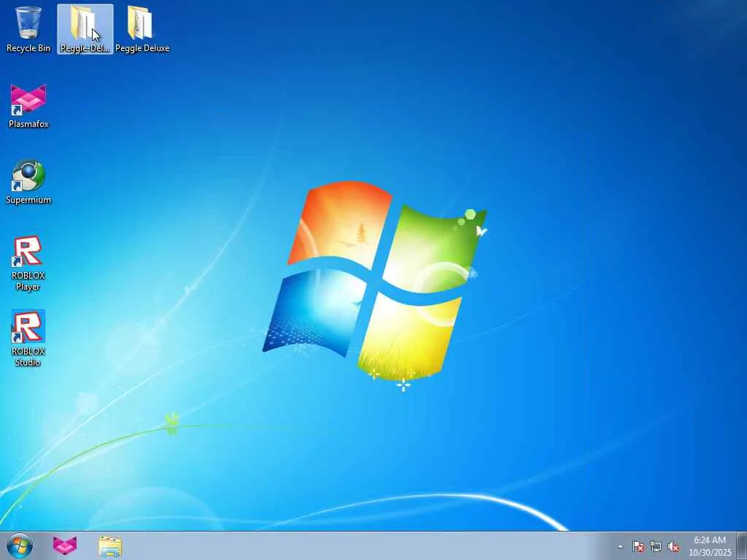The height and width of the screenshot is (560, 747).
Task: Open the Windows Start menu orb
Action: tap(20, 545)
